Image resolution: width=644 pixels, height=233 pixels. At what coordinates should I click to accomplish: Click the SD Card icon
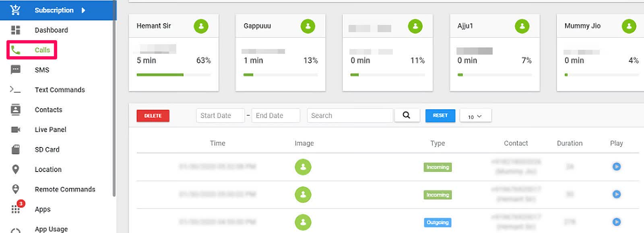[15, 149]
